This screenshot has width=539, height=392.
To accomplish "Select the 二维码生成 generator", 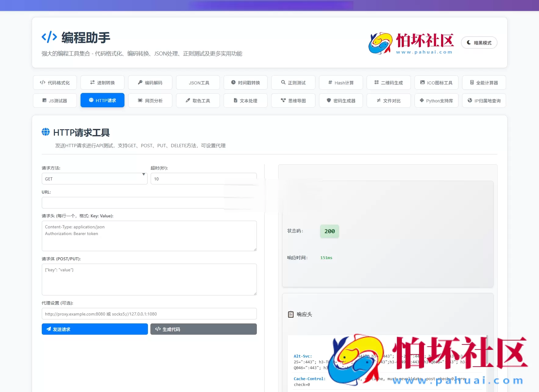I will coord(388,82).
